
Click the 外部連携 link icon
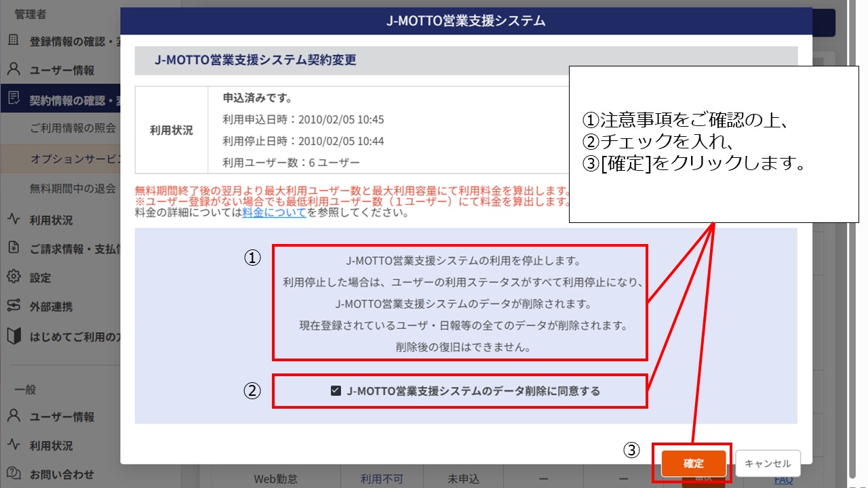click(14, 306)
